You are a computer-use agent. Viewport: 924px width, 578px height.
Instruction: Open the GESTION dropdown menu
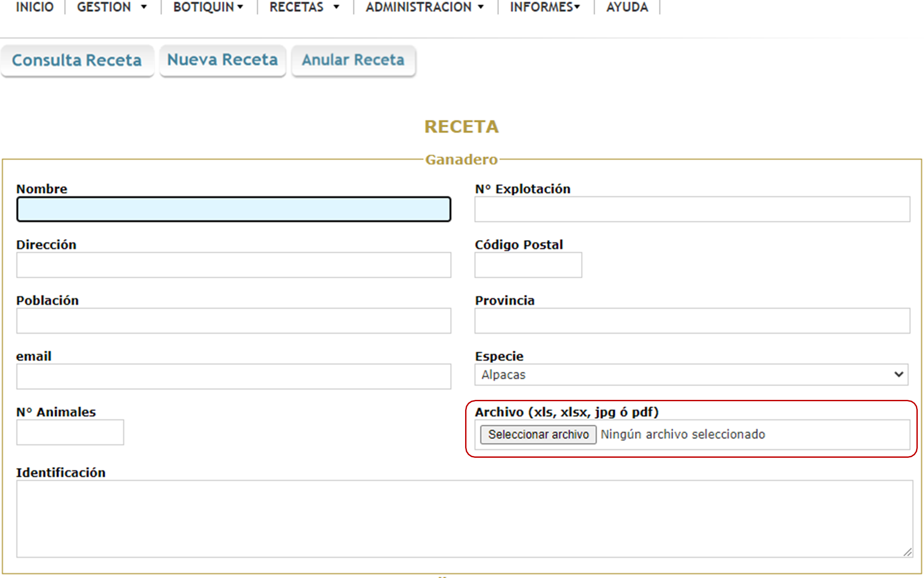pyautogui.click(x=112, y=7)
